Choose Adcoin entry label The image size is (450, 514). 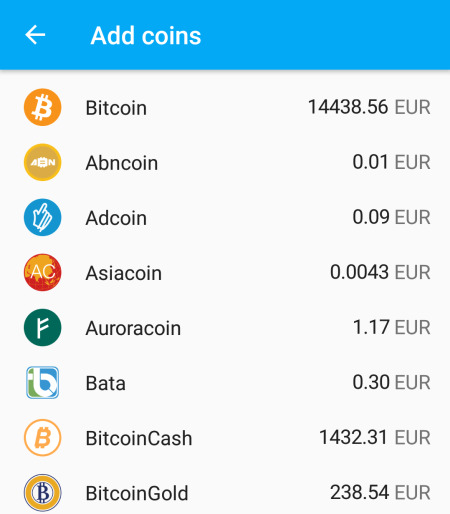116,218
